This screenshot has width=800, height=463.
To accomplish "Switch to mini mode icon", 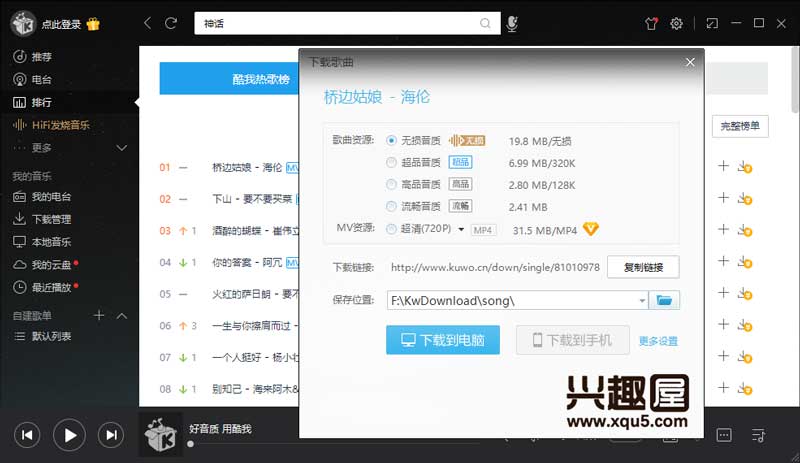I will point(712,23).
